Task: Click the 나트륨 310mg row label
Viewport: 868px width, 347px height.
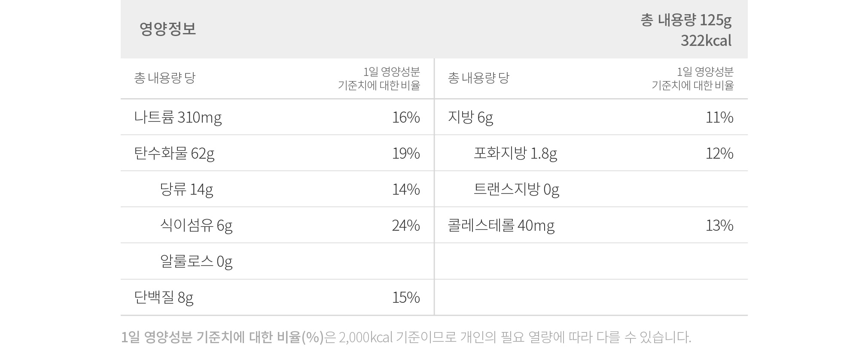Action: click(x=178, y=117)
